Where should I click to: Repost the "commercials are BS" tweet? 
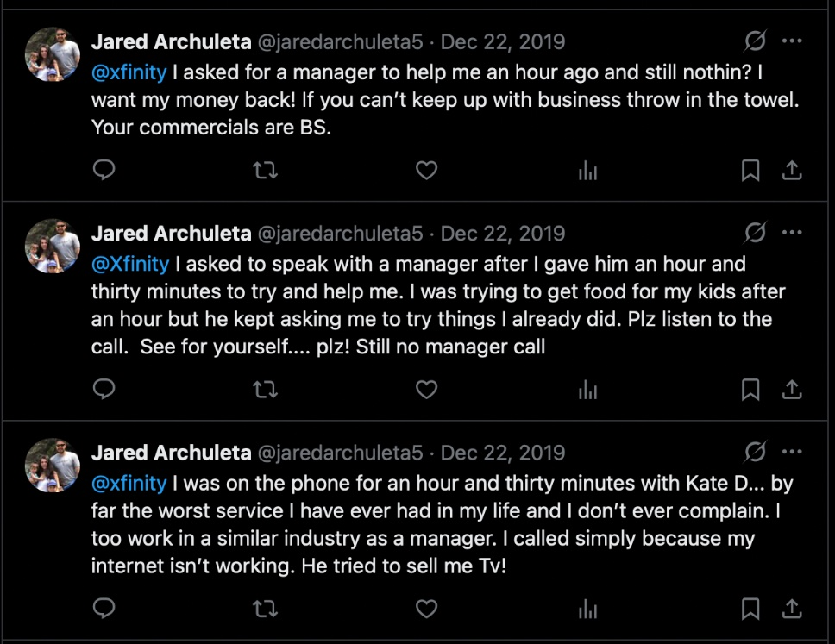point(265,171)
